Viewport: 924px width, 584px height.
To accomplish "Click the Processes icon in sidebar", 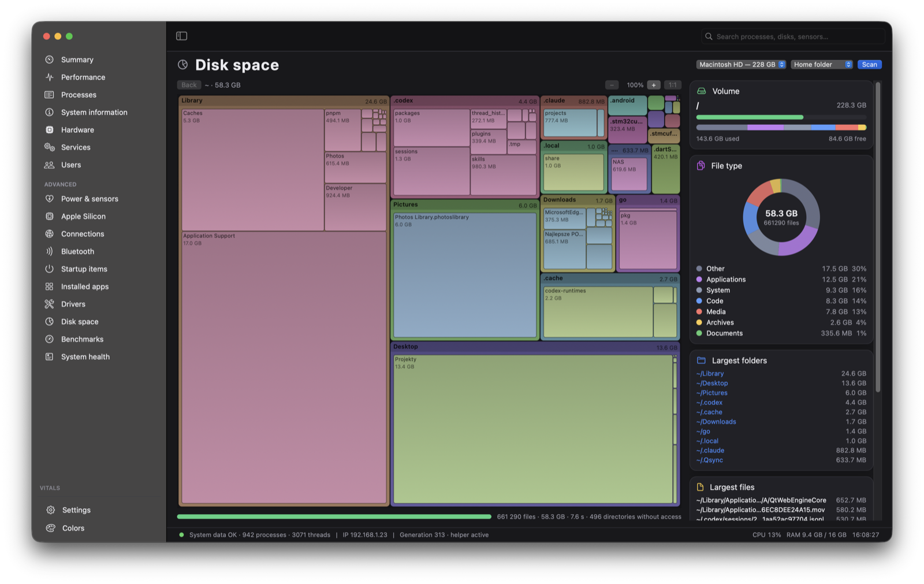I will pyautogui.click(x=50, y=95).
